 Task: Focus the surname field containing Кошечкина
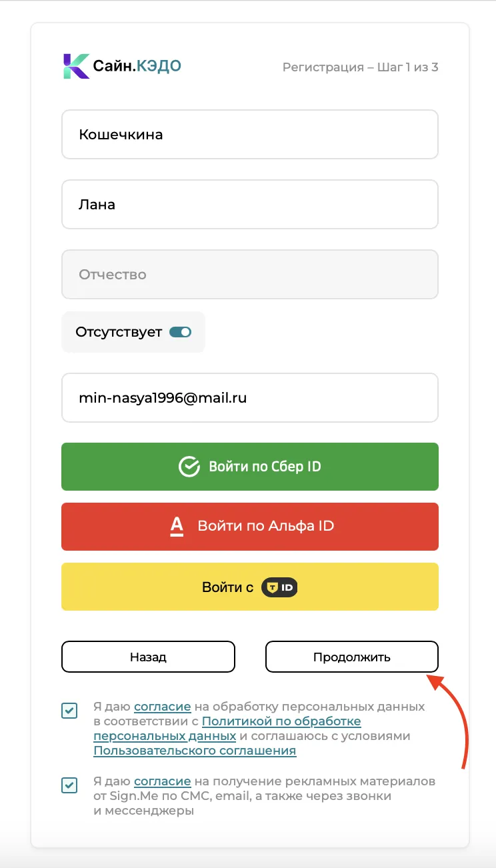[x=250, y=135]
